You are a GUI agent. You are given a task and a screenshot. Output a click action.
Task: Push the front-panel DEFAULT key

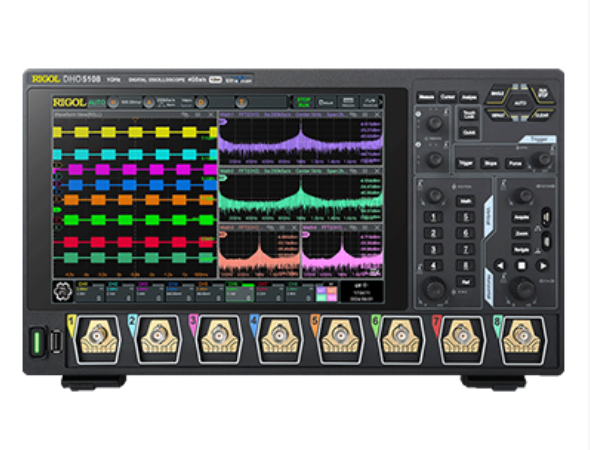pyautogui.click(x=497, y=115)
